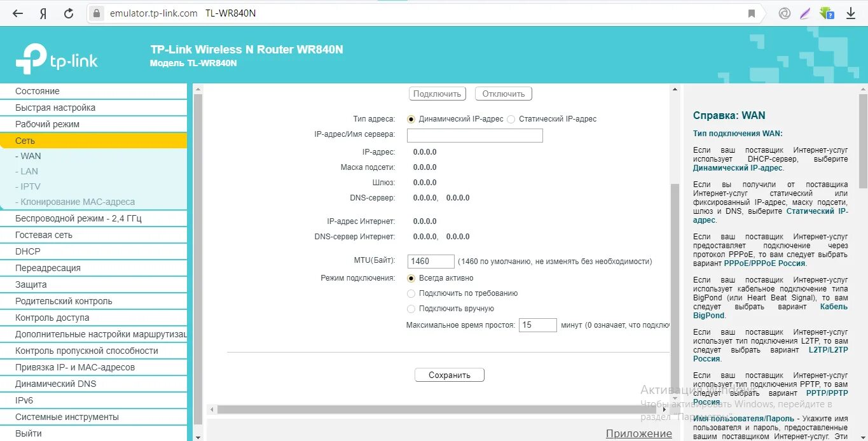Open 'Дополнительные настройки маршрутизации' item
Screen dimensions: 868x441
click(x=93, y=334)
